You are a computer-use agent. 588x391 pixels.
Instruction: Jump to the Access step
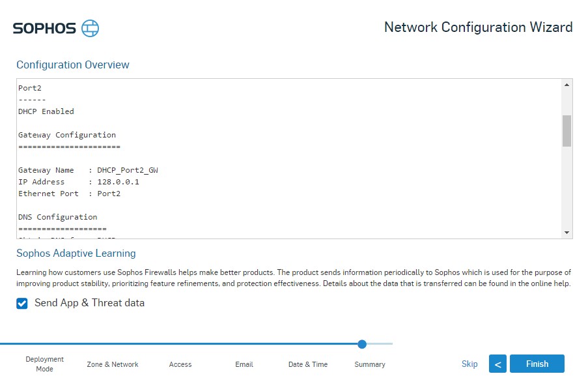[x=180, y=364]
